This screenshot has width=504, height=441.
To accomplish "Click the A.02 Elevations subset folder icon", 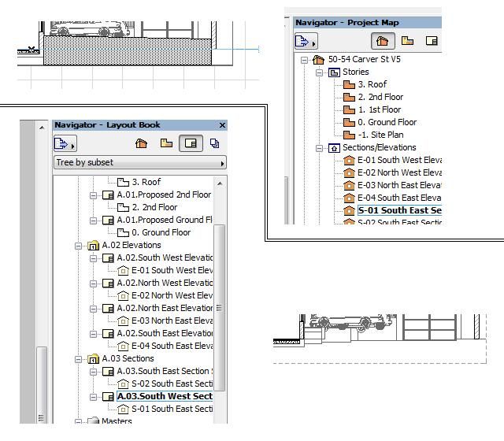I will 93,246.
